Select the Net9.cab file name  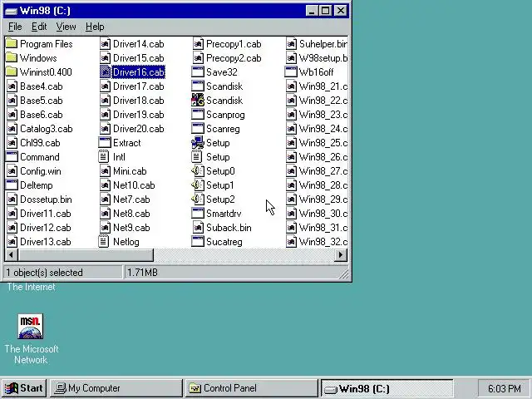tap(131, 228)
